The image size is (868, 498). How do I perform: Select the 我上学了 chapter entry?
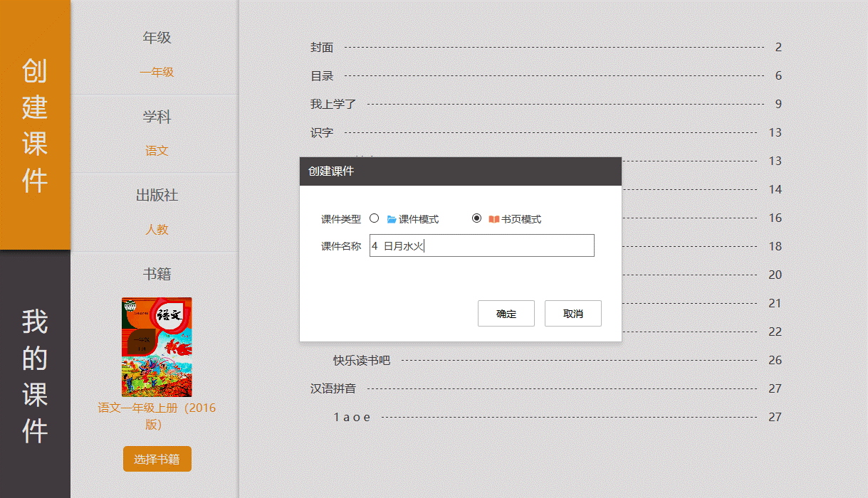333,105
